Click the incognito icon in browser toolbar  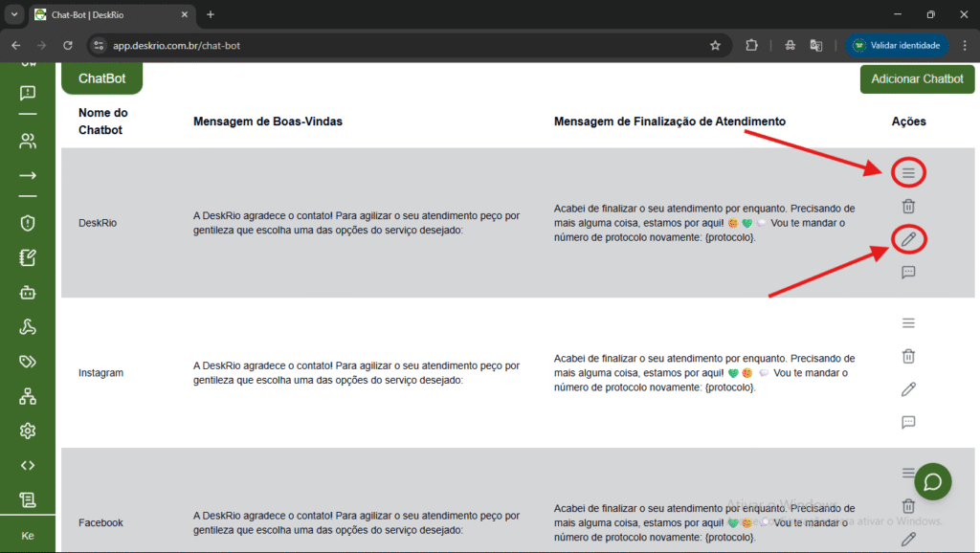[790, 46]
